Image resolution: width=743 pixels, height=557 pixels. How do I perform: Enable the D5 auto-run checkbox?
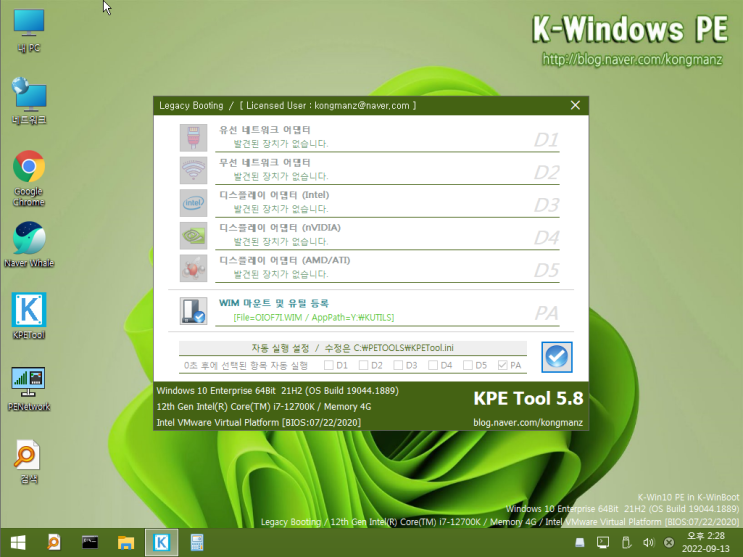[468, 365]
